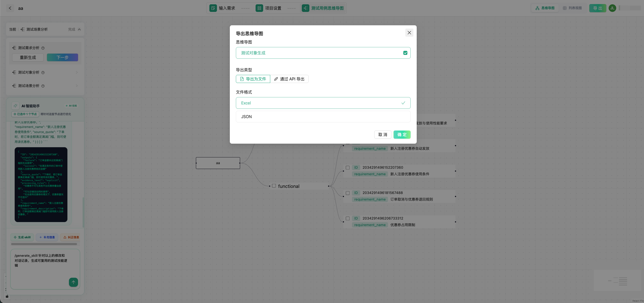The height and width of the screenshot is (303, 644).
Task: Expand the 测试场景分析 row arrow
Action: (77, 86)
